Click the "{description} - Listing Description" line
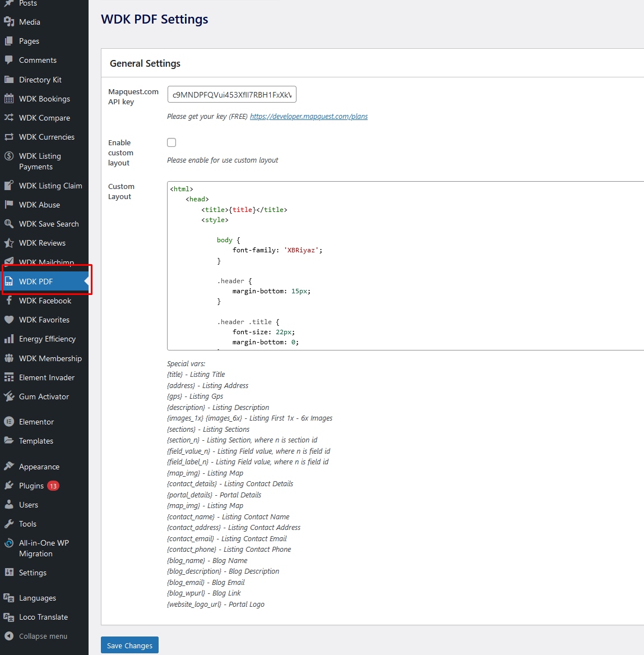 click(218, 408)
